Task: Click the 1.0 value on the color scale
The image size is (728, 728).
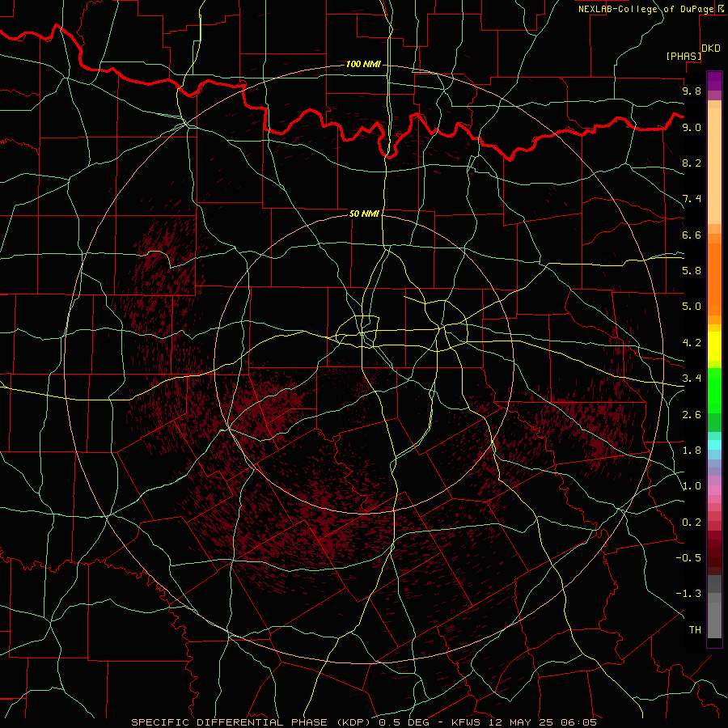Action: 692,486
